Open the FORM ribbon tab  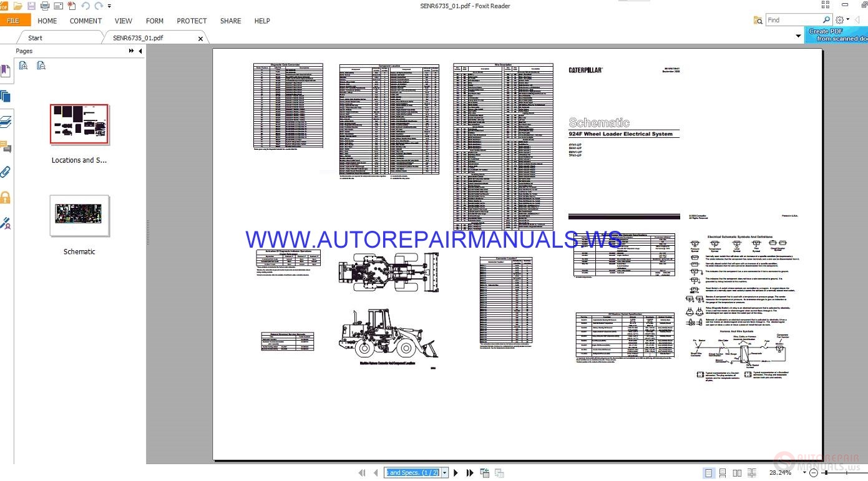point(155,21)
